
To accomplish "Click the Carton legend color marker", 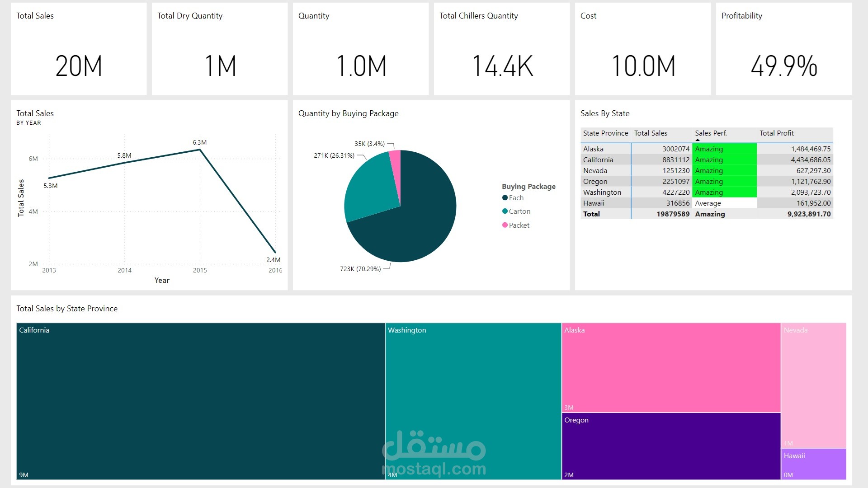I will point(505,211).
